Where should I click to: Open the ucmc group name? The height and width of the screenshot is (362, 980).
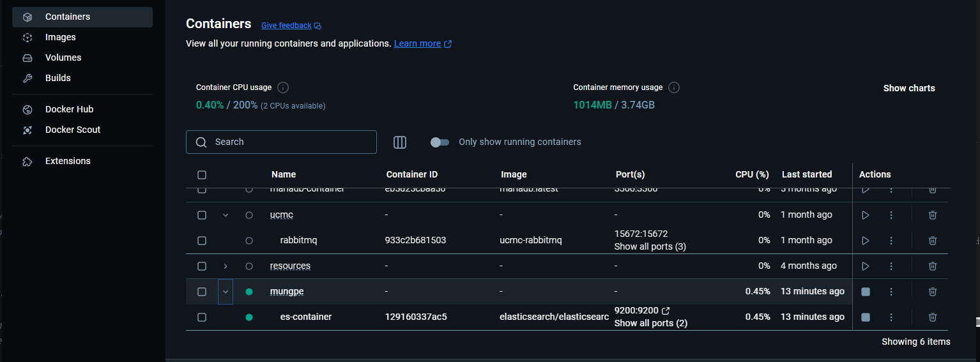[x=282, y=215]
